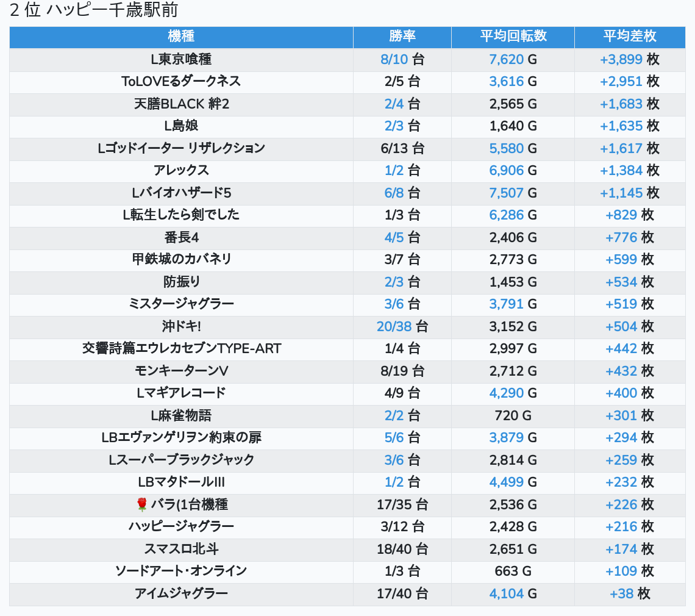Click average spins 2,997 G for エウレカセブン

coord(513,349)
